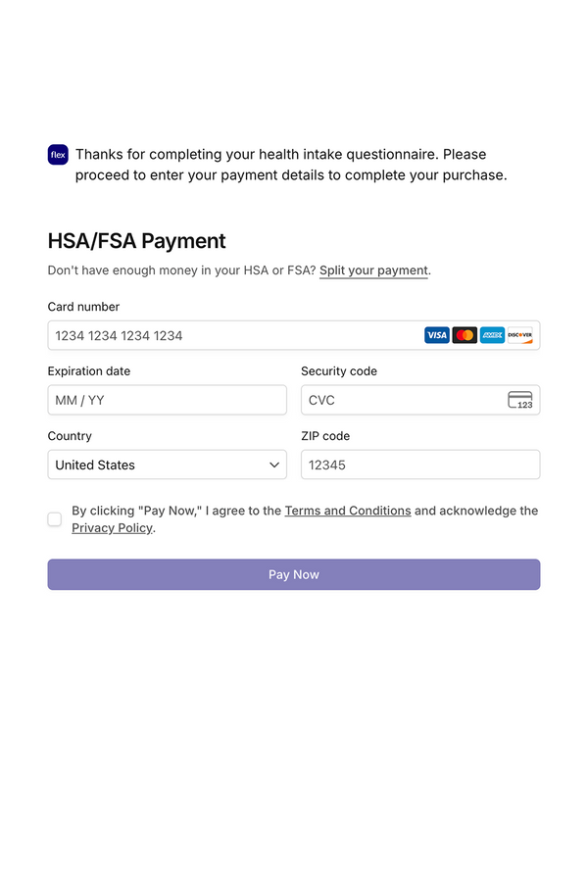This screenshot has width=588, height=882.
Task: Click the CVC card hint icon
Action: click(519, 400)
